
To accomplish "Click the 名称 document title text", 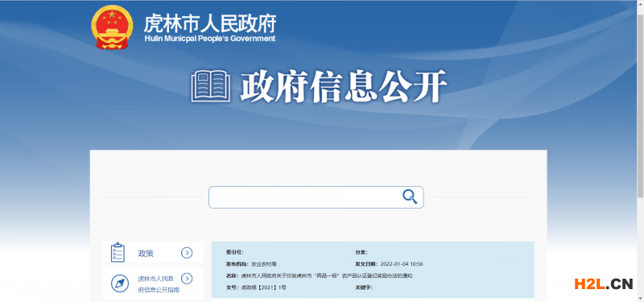I will click(x=327, y=275).
